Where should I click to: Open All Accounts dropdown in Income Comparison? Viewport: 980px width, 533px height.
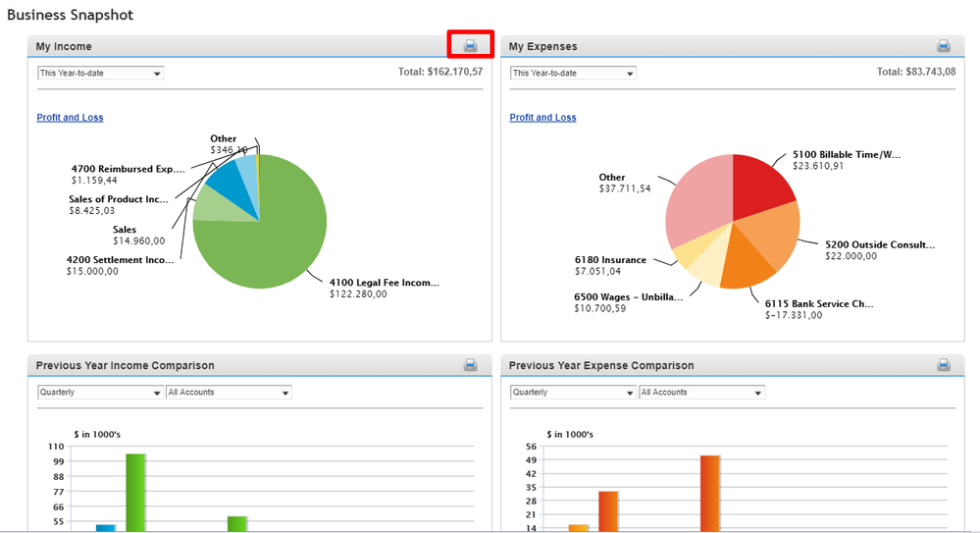[229, 393]
